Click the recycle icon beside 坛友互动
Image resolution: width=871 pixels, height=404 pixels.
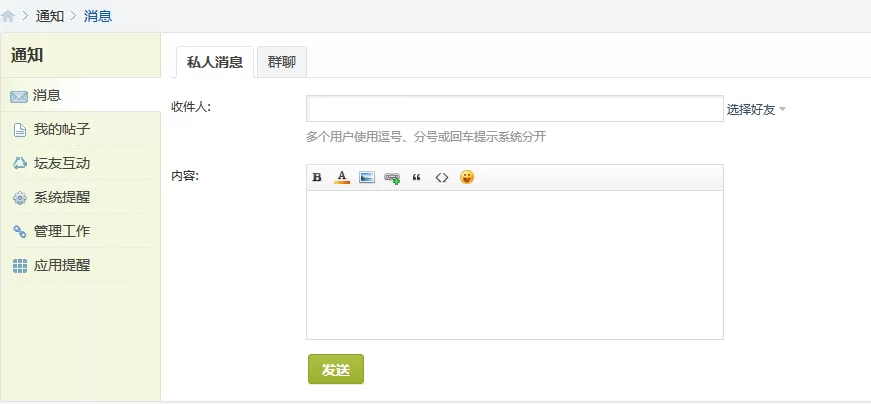19,164
